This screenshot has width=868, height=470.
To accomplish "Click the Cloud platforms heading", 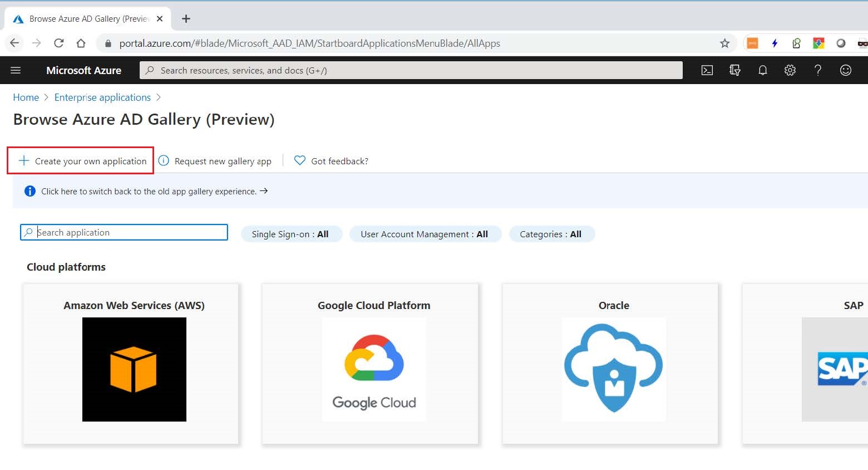I will [66, 267].
